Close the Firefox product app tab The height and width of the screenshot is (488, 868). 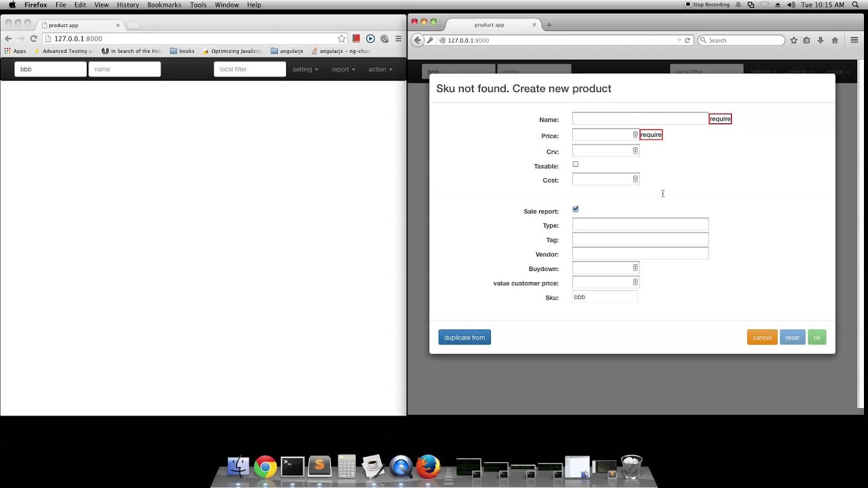[x=534, y=24]
